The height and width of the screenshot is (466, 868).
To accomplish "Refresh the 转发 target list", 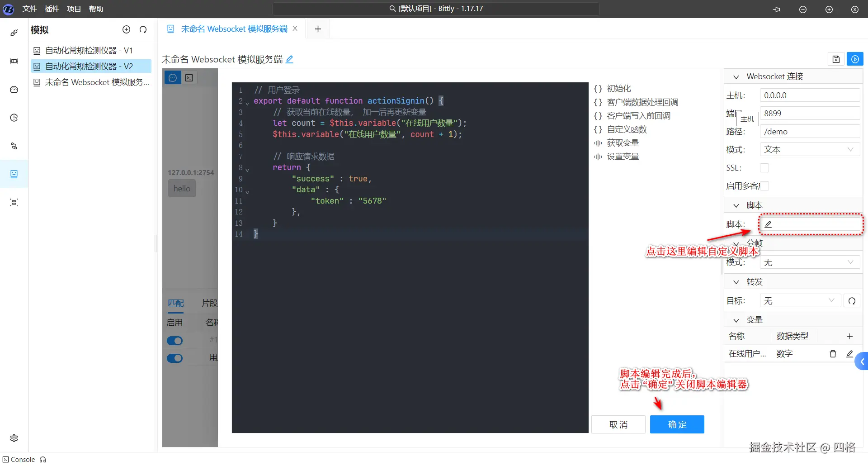I will point(852,301).
